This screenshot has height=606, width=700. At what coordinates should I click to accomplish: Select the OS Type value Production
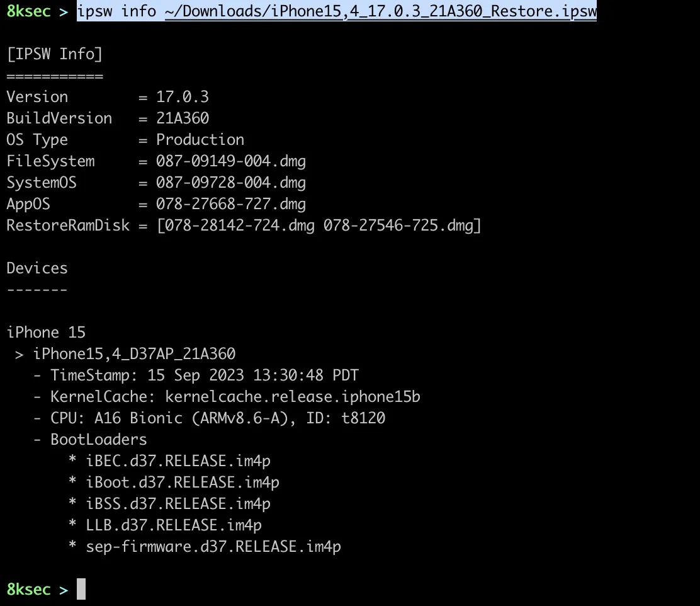point(200,140)
